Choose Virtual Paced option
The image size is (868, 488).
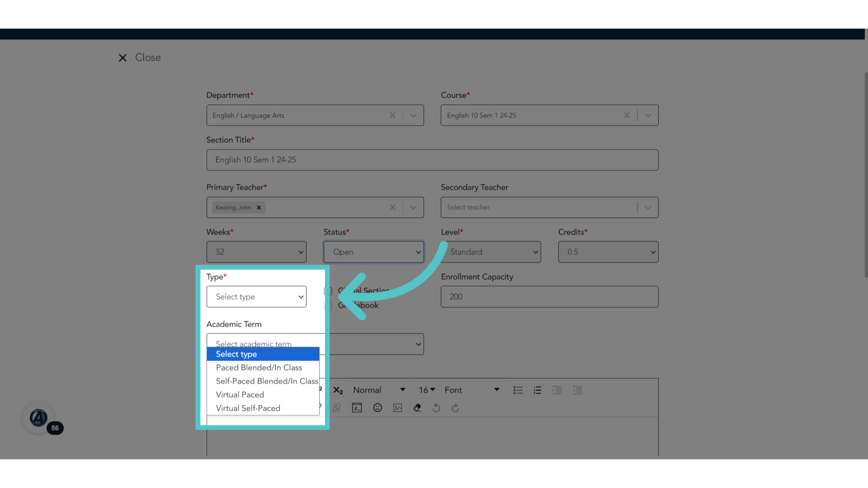click(263, 395)
